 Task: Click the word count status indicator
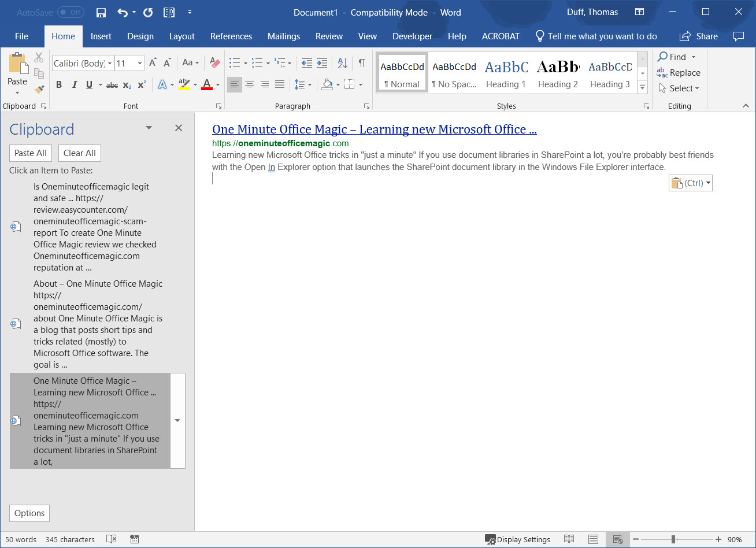20,539
